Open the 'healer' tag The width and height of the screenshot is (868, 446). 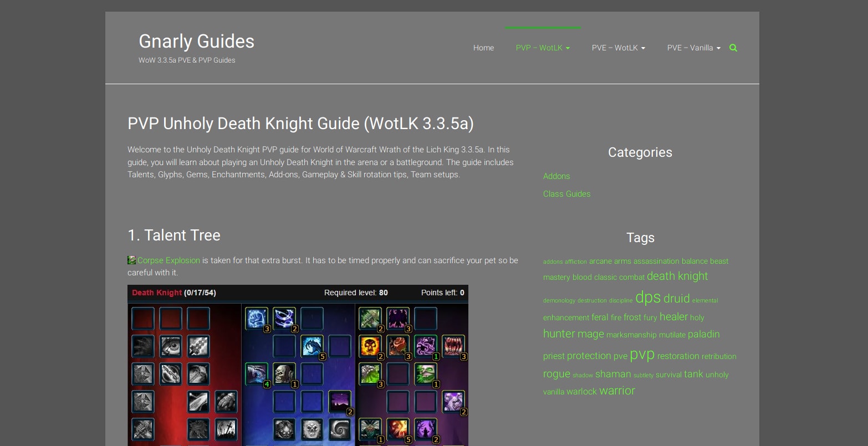coord(673,316)
